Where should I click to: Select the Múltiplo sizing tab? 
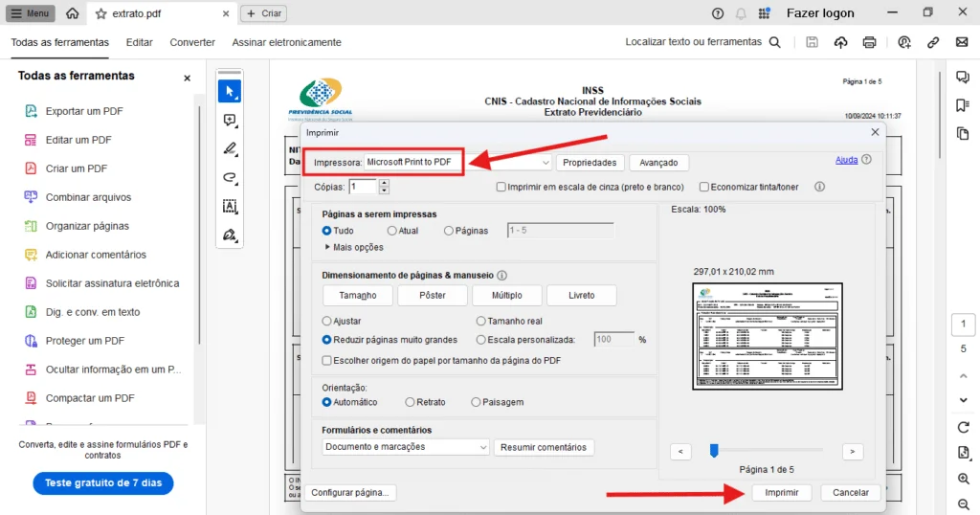pyautogui.click(x=507, y=295)
